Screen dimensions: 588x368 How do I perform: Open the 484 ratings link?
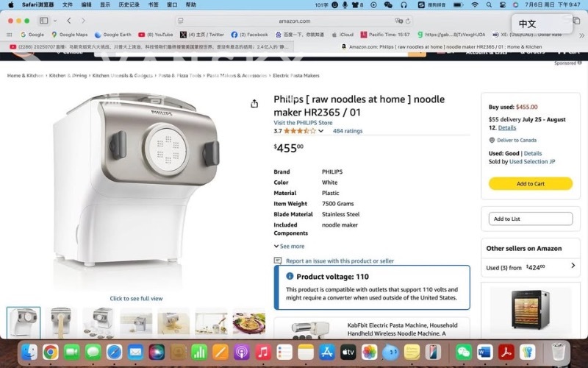(348, 131)
